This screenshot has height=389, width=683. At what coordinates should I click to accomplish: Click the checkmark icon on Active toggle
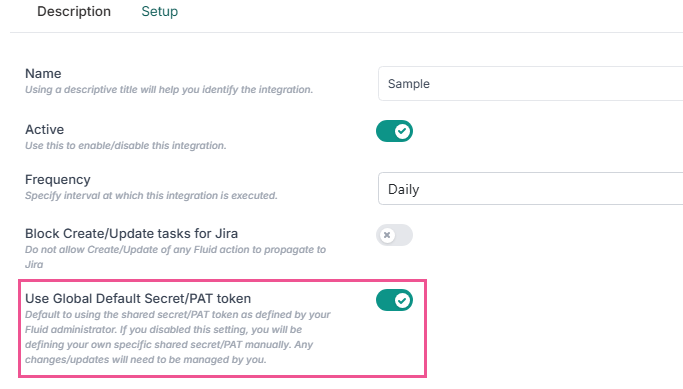point(402,131)
